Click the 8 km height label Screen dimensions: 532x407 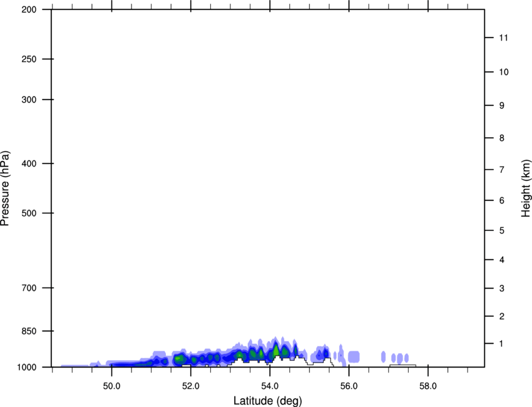click(x=502, y=138)
